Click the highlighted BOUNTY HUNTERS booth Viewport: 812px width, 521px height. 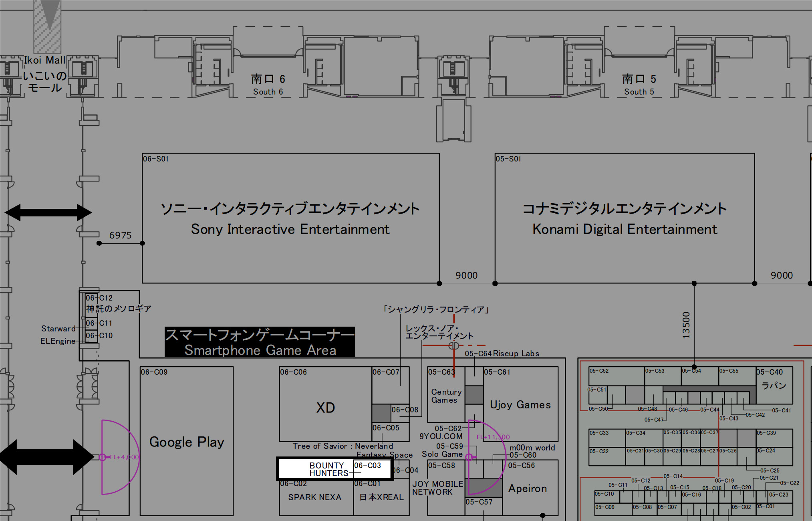(335, 469)
